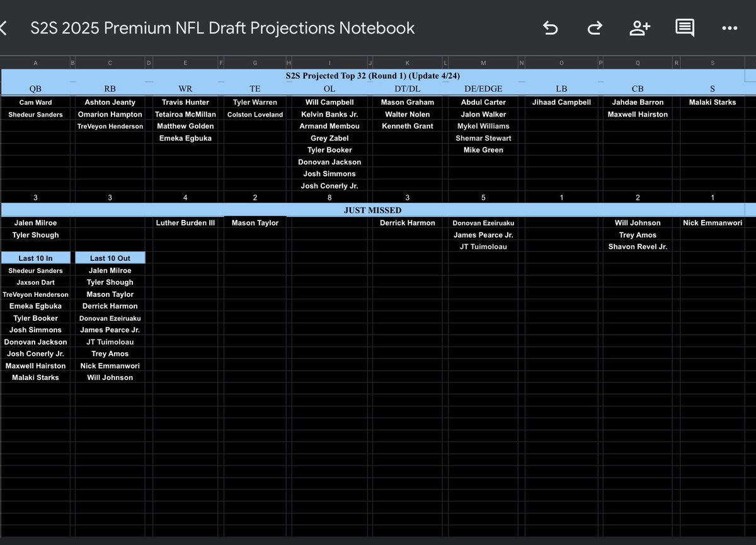Select the Shemar Stewart cell
The width and height of the screenshot is (756, 545).
483,138
